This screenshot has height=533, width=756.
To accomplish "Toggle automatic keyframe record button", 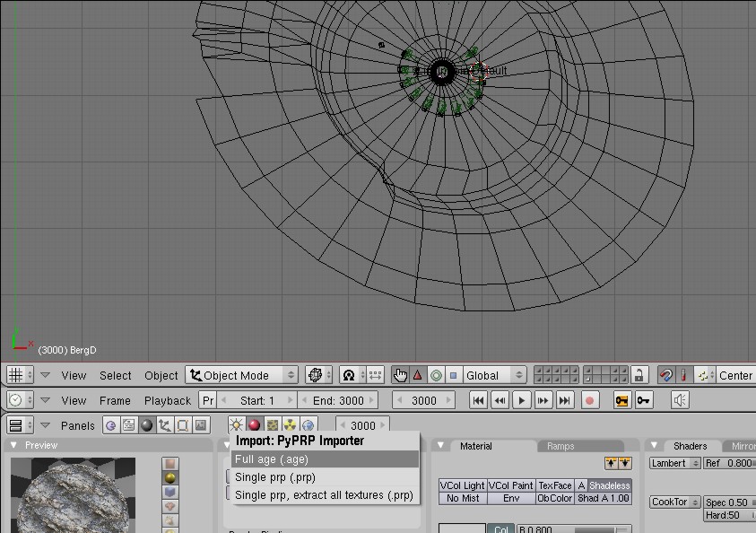I will (x=589, y=400).
